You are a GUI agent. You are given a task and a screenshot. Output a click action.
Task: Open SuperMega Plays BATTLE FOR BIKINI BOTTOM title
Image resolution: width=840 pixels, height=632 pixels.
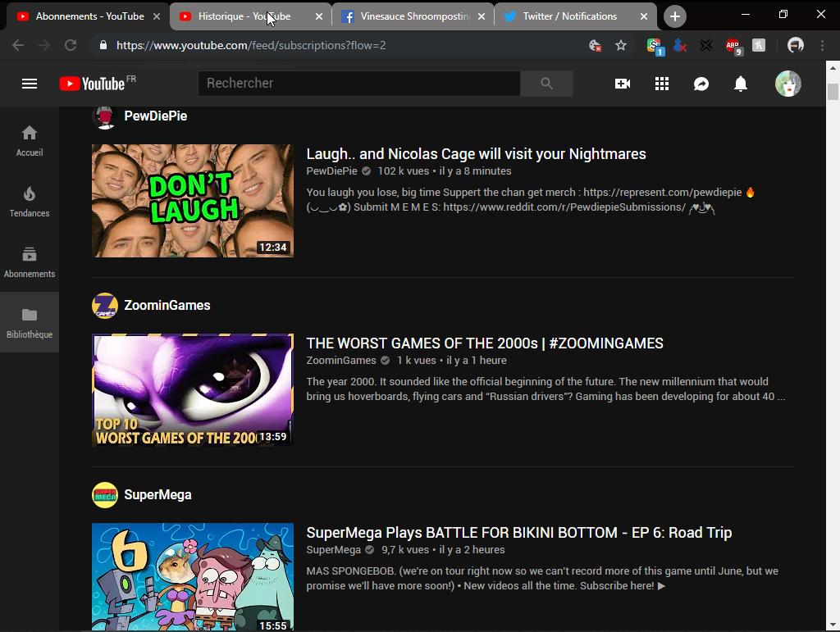point(518,533)
